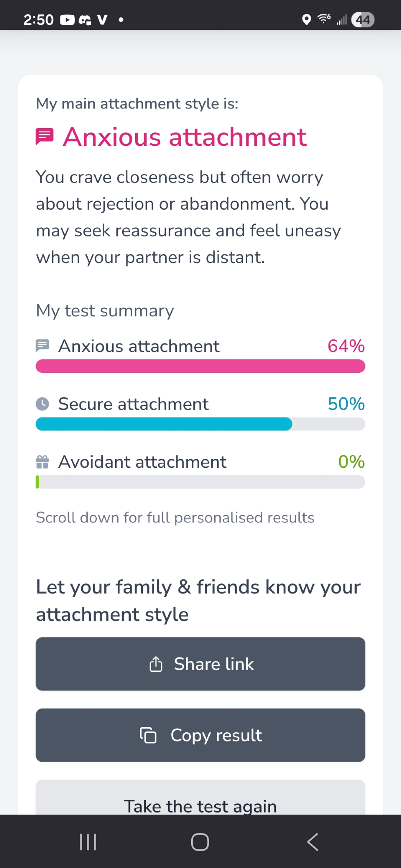Tap the pink chat icon beside main heading
This screenshot has width=401, height=868.
coord(44,137)
